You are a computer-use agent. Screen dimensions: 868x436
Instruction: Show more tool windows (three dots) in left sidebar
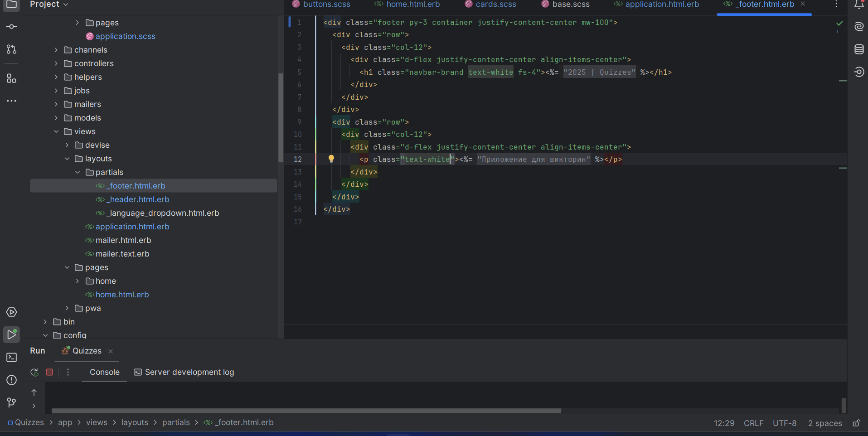coord(12,101)
